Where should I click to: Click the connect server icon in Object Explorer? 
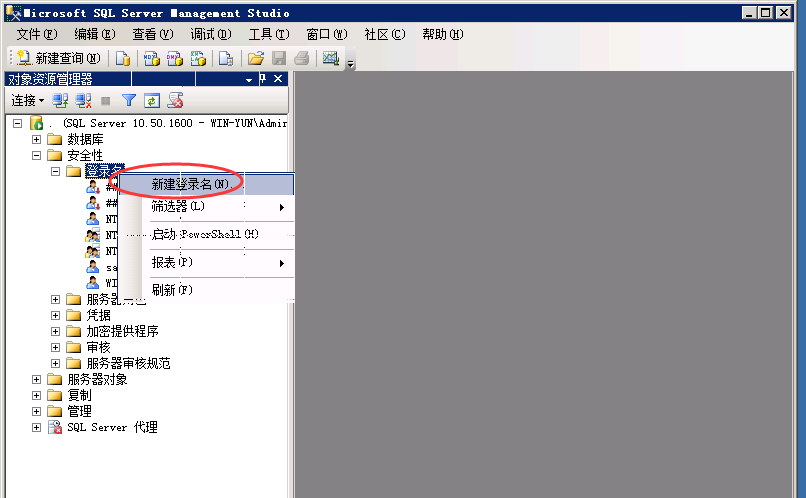[60, 101]
